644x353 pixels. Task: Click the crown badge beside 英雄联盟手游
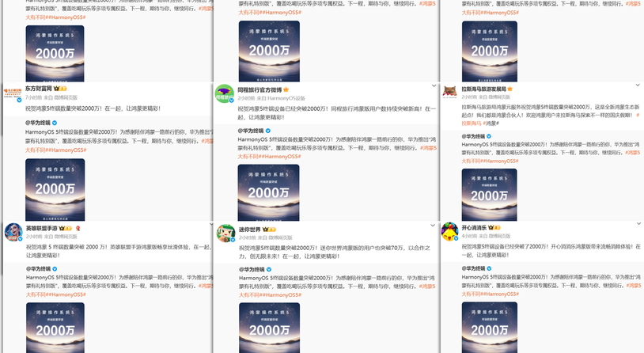pos(66,228)
